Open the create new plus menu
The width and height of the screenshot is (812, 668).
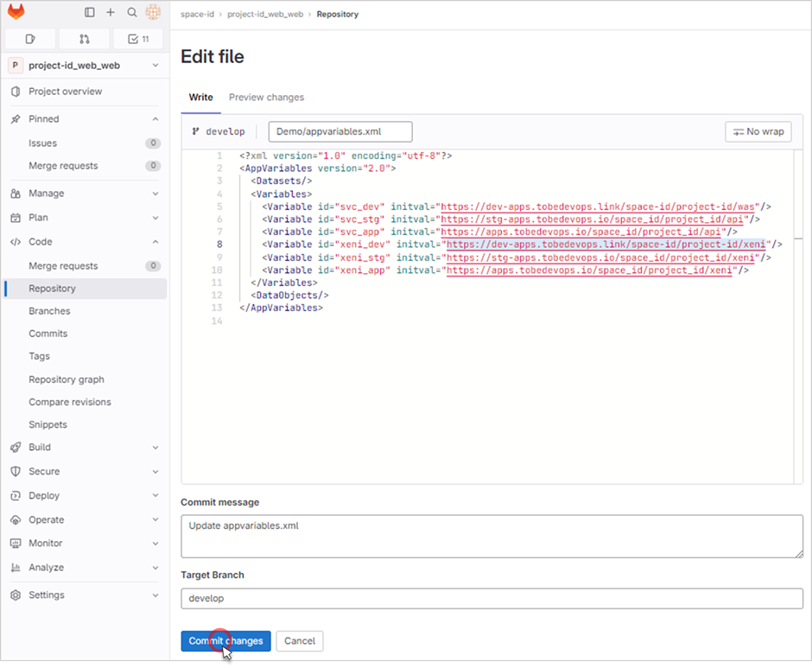111,12
